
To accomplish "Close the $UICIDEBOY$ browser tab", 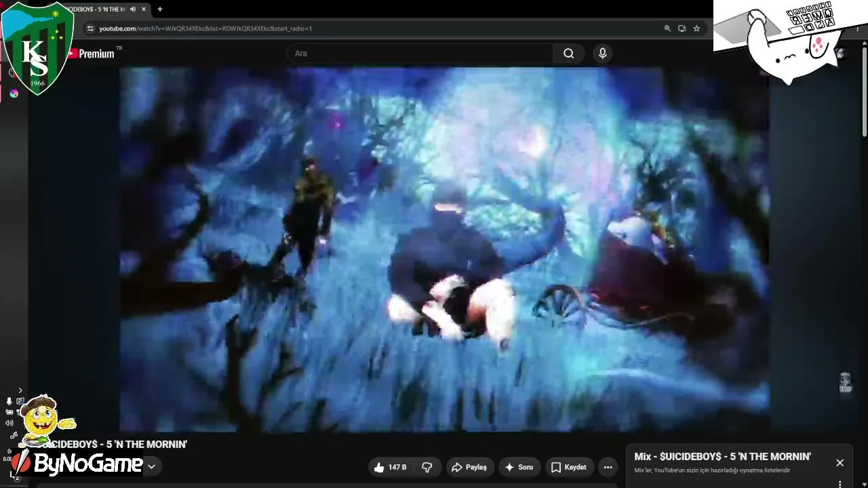I will [x=144, y=9].
